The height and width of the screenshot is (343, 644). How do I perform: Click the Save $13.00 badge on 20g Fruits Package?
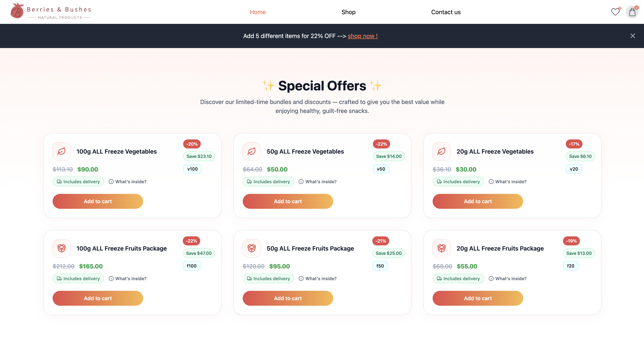pos(579,253)
